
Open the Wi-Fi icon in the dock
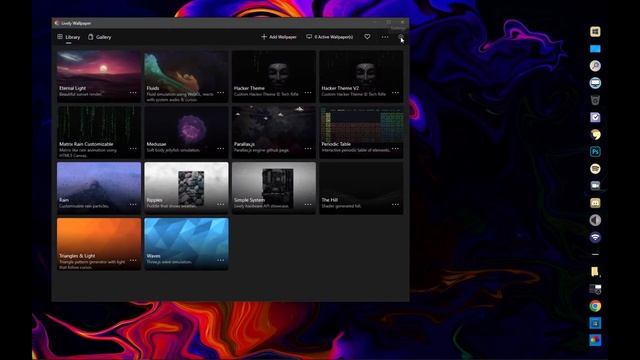tap(595, 237)
